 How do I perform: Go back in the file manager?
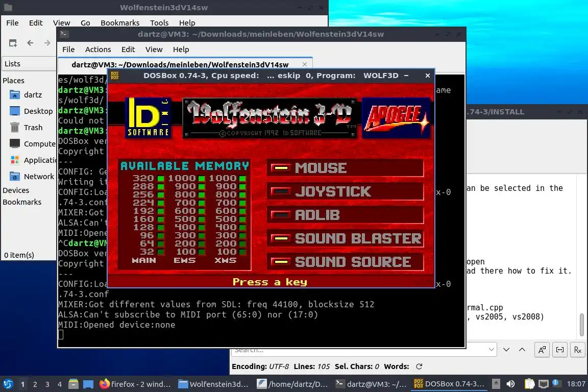(31, 43)
